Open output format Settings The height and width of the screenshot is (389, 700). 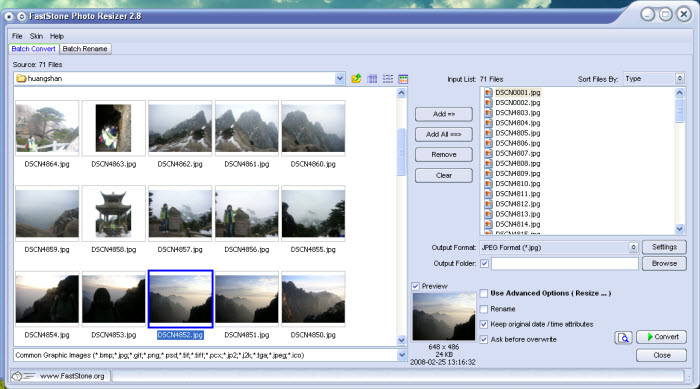pyautogui.click(x=664, y=247)
